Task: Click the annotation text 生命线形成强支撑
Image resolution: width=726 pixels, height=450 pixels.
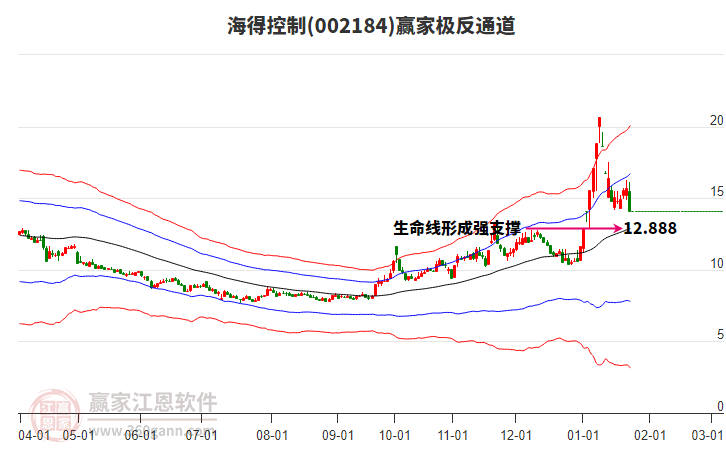Action: (457, 228)
